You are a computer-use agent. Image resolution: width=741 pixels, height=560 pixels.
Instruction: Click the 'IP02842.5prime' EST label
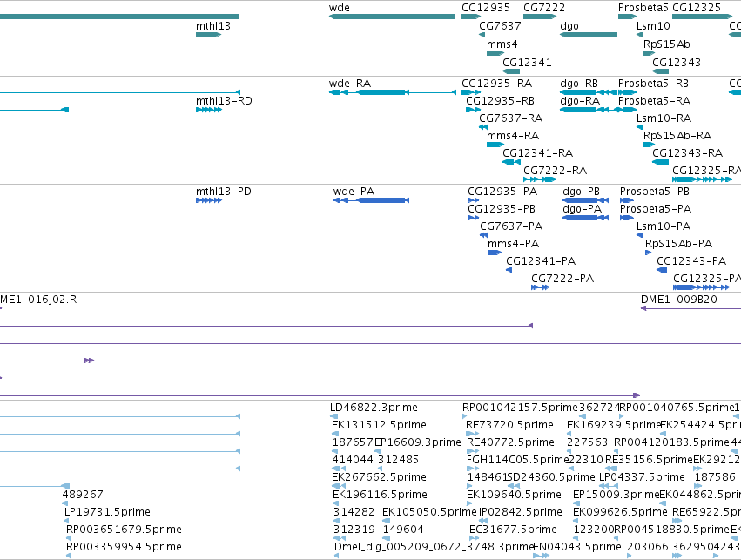(x=521, y=512)
